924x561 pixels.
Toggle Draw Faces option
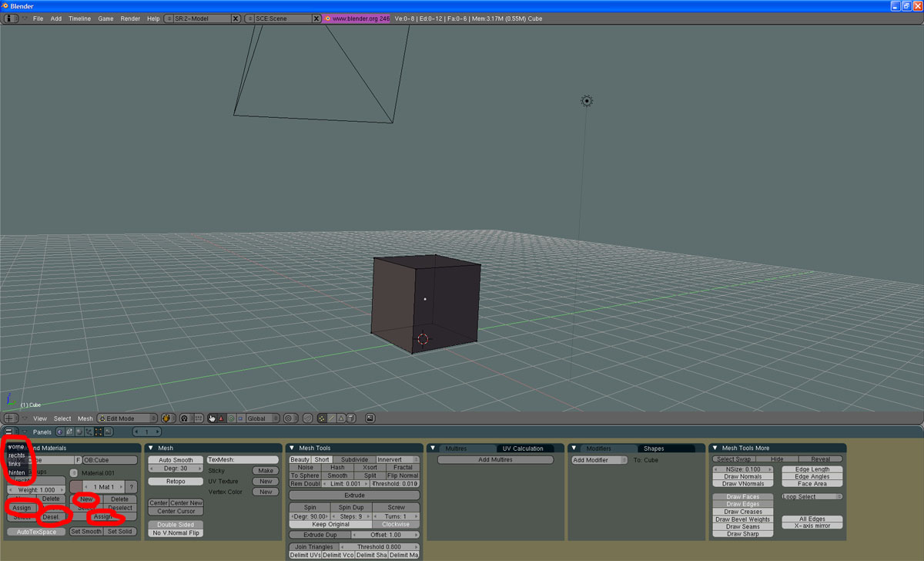(x=742, y=497)
